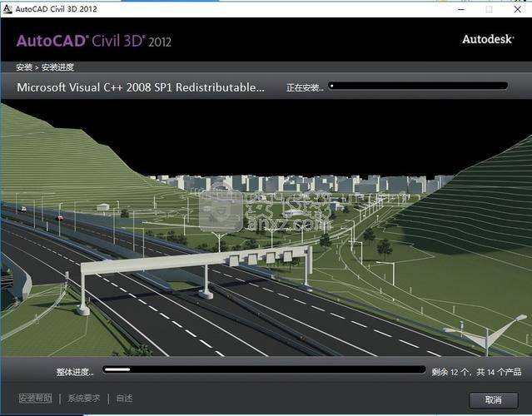Click the Microsoft Visual C++ 2008 SP1 text
The image size is (532, 416).
(141, 87)
